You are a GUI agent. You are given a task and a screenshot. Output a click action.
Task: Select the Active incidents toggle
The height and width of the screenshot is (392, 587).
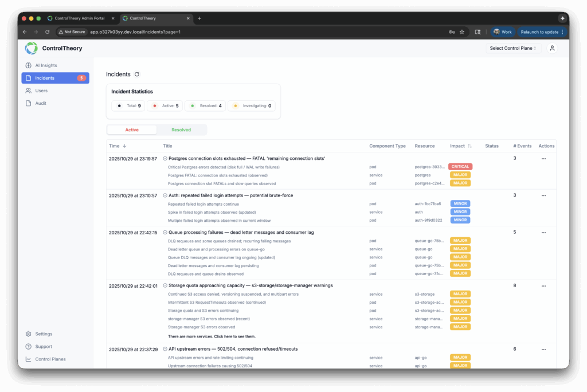[x=132, y=130]
